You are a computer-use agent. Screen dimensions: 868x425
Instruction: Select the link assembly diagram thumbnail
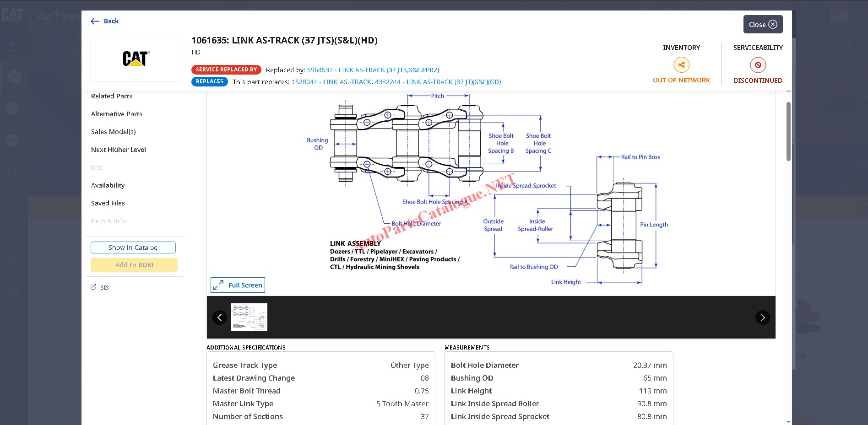click(x=249, y=317)
